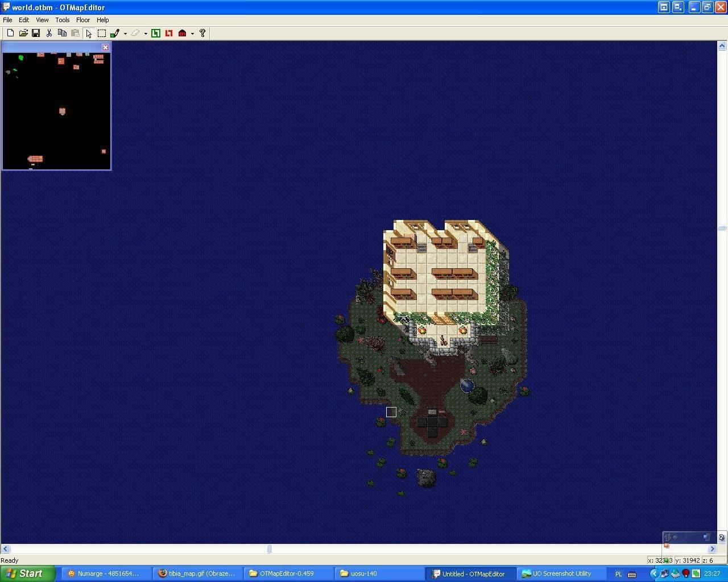Click the vertical scrollbar thumb
728x582 pixels.
[722, 228]
